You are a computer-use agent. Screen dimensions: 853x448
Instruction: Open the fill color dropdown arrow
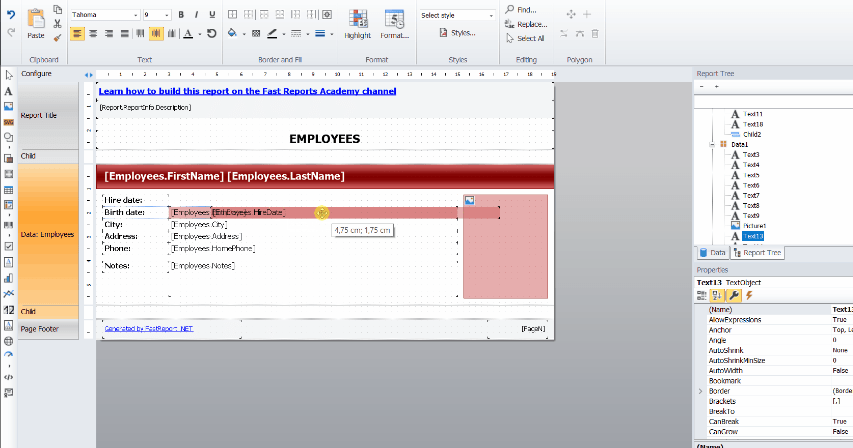pyautogui.click(x=244, y=34)
